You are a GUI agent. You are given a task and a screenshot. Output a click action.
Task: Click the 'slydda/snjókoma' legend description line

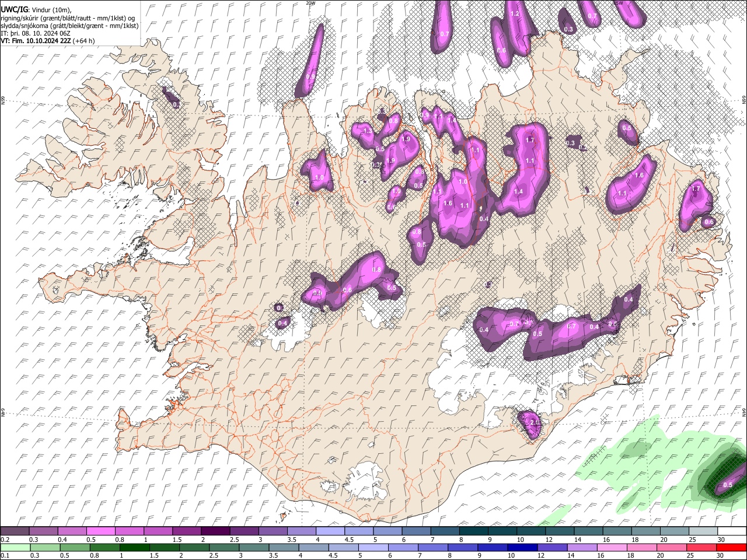(69, 26)
